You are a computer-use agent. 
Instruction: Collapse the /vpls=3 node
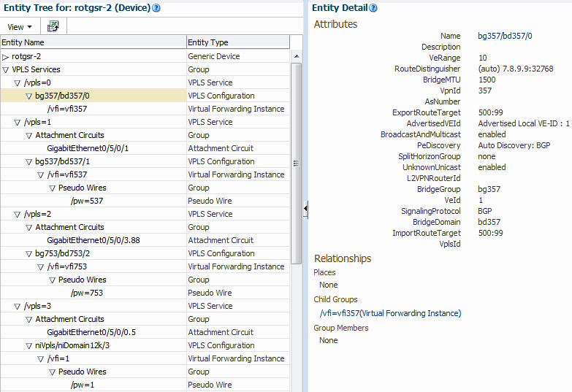point(17,306)
